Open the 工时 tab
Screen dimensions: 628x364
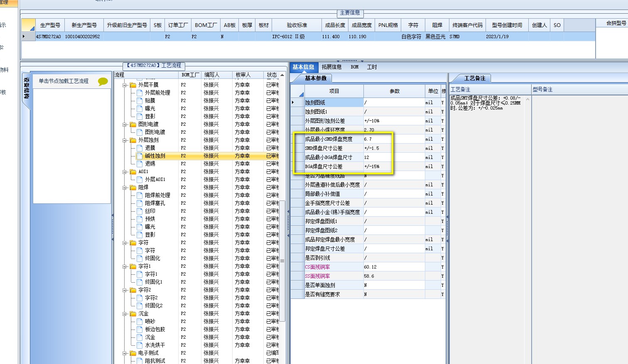(372, 67)
